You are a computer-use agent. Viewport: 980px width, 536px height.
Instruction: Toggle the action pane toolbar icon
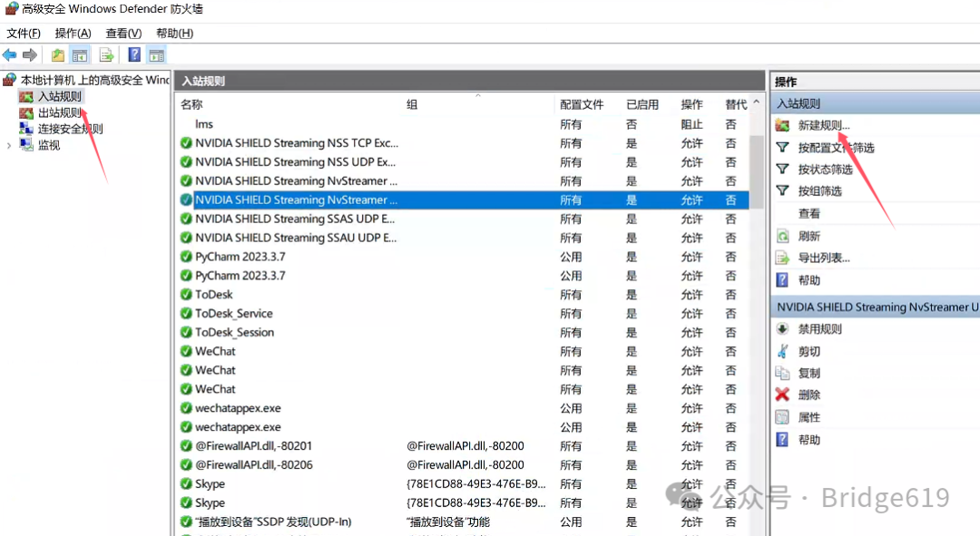[x=156, y=55]
